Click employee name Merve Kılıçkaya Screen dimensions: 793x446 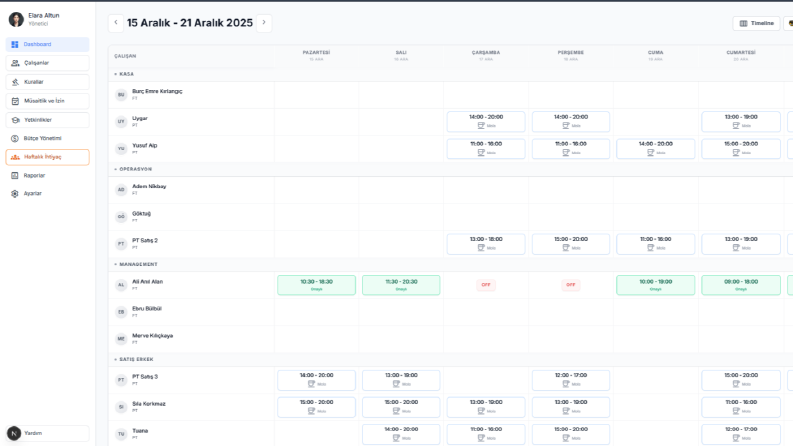point(152,336)
